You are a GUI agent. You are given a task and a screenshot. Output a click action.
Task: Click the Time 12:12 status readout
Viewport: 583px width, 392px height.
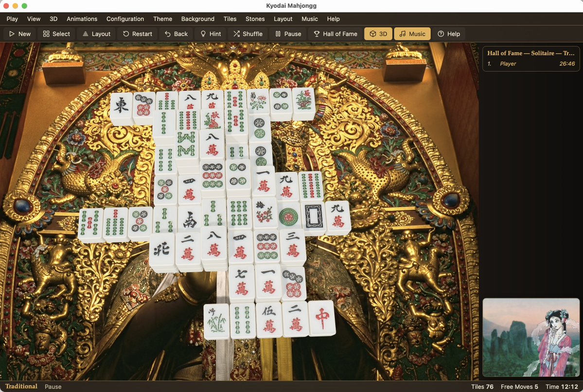[x=562, y=387]
